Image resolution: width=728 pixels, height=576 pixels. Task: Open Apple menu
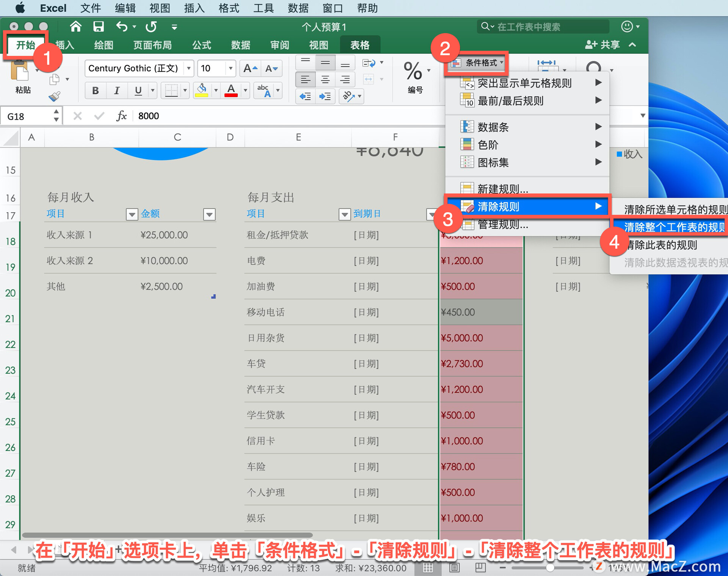pos(20,8)
